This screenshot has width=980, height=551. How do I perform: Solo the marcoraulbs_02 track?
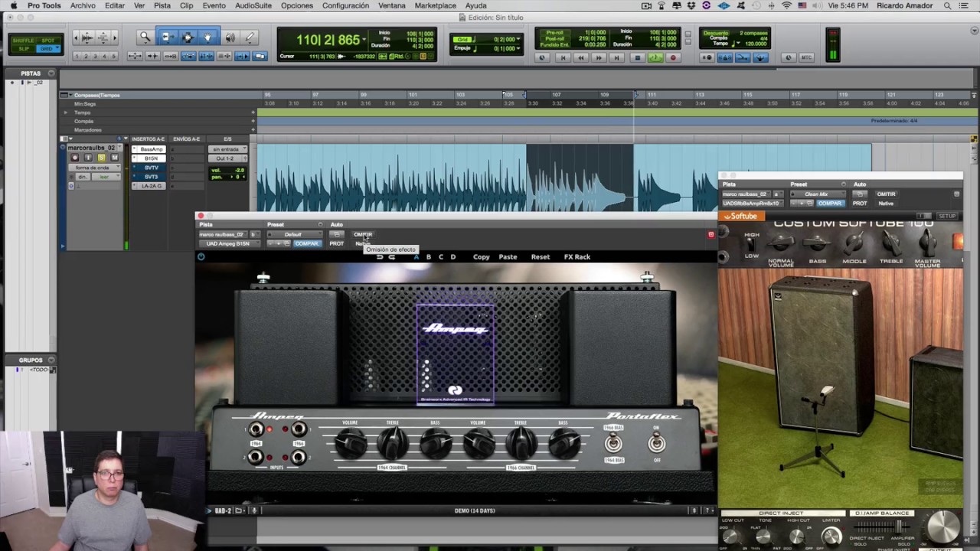pyautogui.click(x=101, y=158)
